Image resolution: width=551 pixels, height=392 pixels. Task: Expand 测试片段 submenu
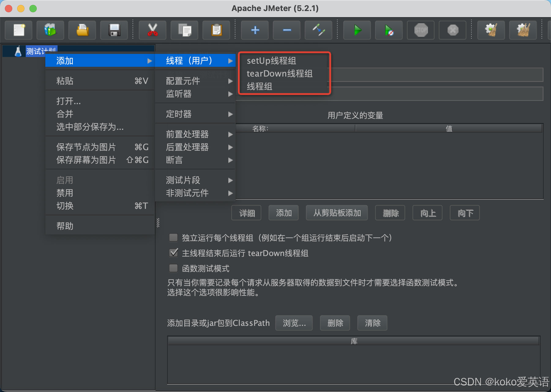[x=195, y=180]
